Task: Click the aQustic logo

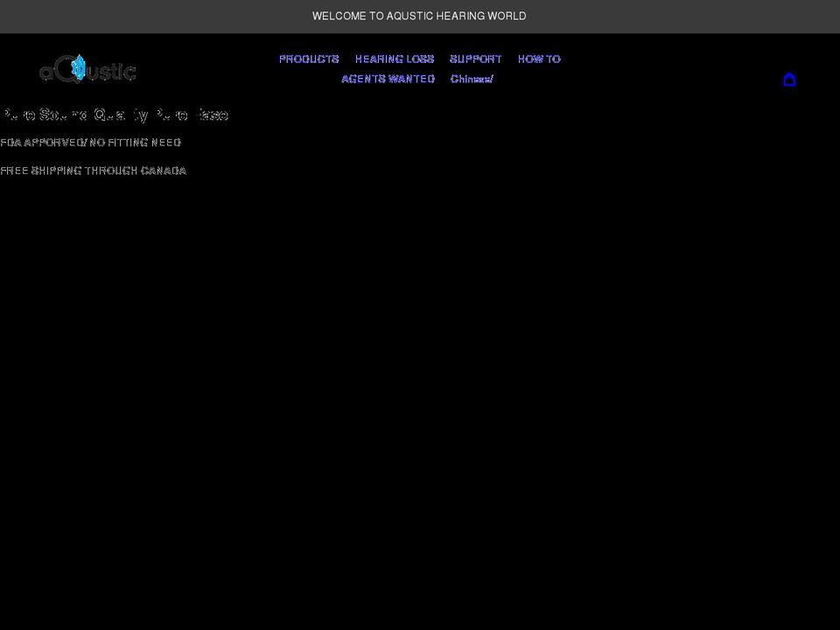Action: tap(87, 68)
